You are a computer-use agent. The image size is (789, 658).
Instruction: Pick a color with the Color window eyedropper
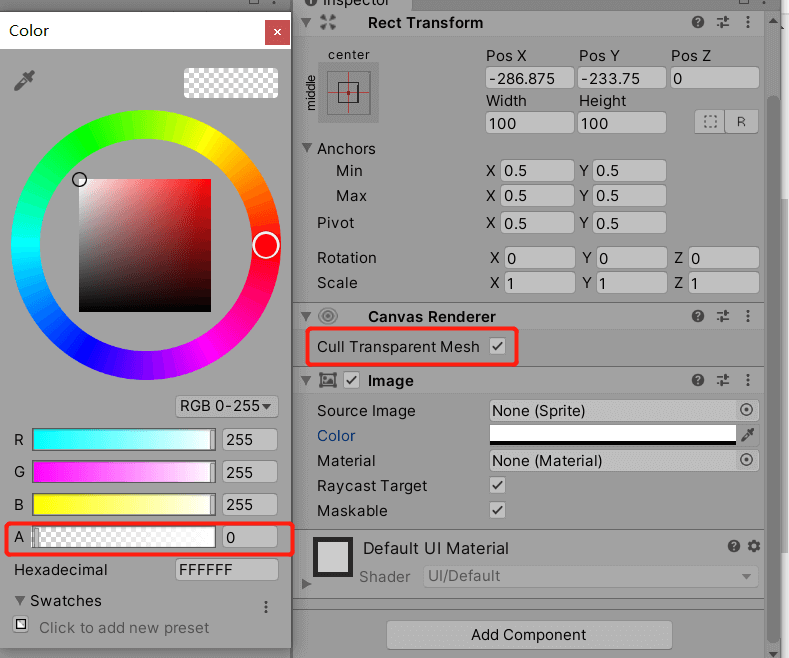[24, 80]
